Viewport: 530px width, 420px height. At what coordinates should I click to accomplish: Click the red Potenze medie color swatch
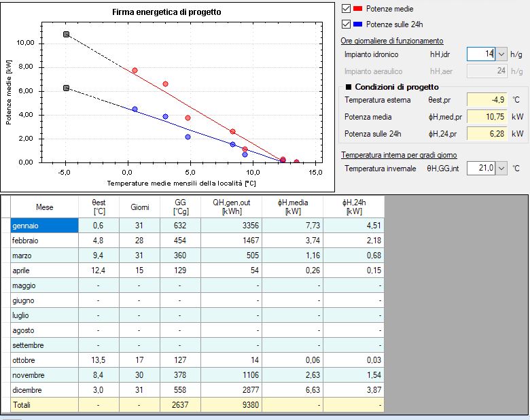coord(357,8)
